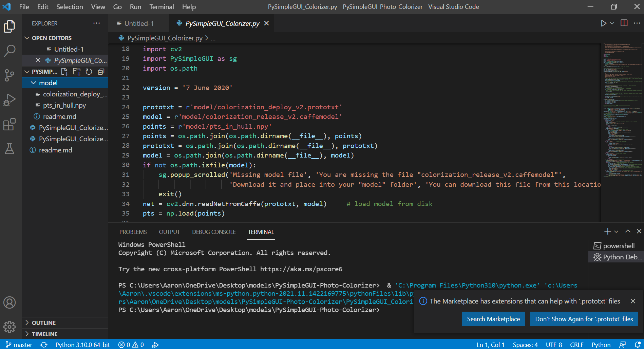Screen dimensions: 644x349
Task: Refresh the Explorer file tree
Action: tap(89, 72)
